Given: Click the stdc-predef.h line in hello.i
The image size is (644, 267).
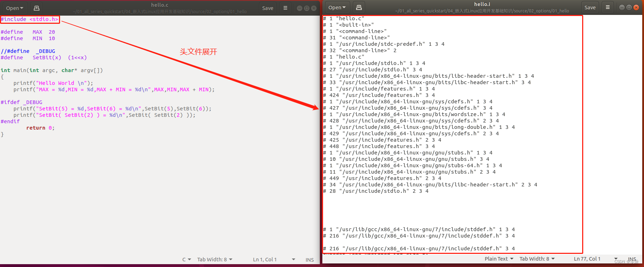Looking at the screenshot, I should pyautogui.click(x=384, y=44).
